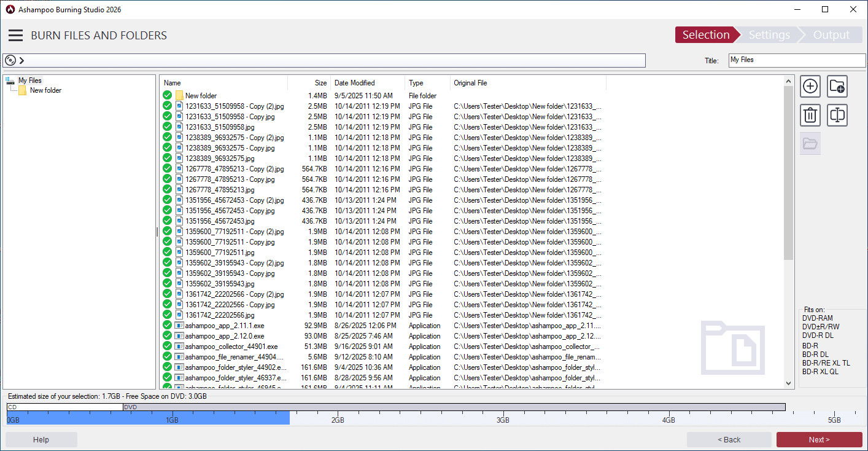Click the Next button
Viewport: 868px width, 451px height.
[x=819, y=439]
